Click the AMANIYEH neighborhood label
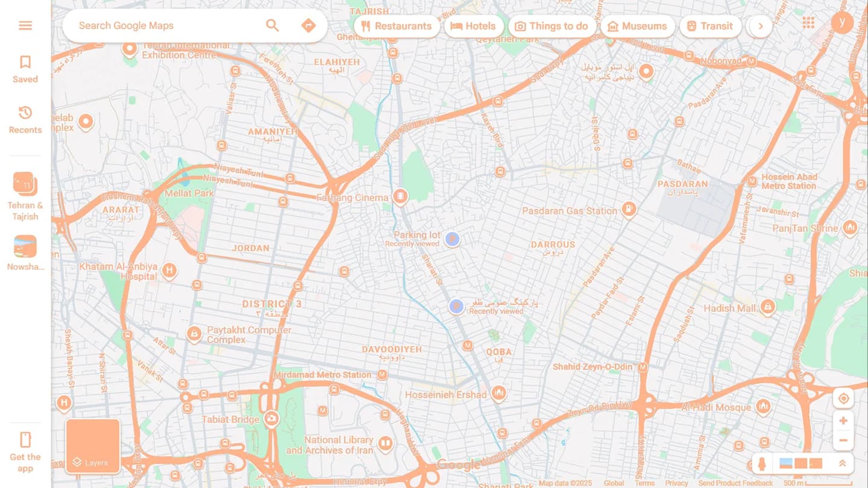The height and width of the screenshot is (488, 868). [x=272, y=131]
